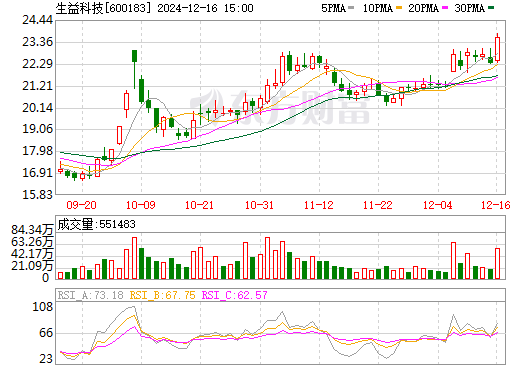520x365 pixels.
Task: Click the 成交量:551483 volume label
Action: [x=97, y=224]
